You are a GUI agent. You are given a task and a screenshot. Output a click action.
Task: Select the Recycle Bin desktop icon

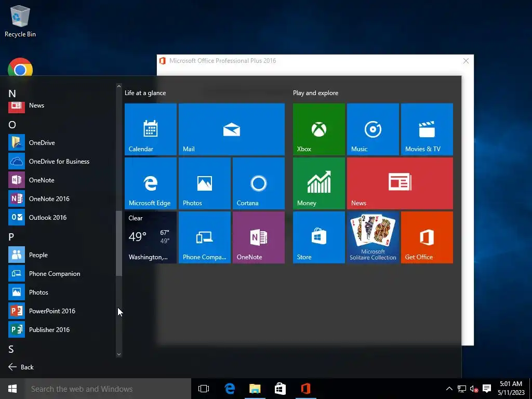[20, 21]
